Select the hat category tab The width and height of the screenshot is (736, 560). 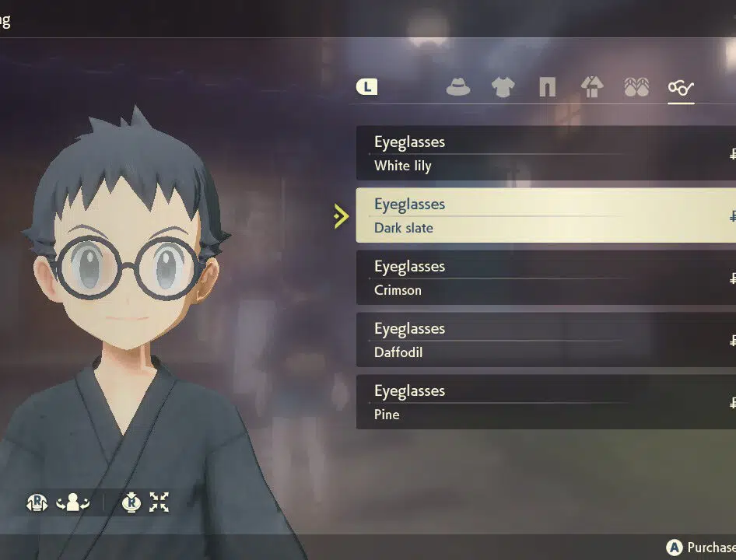(458, 87)
